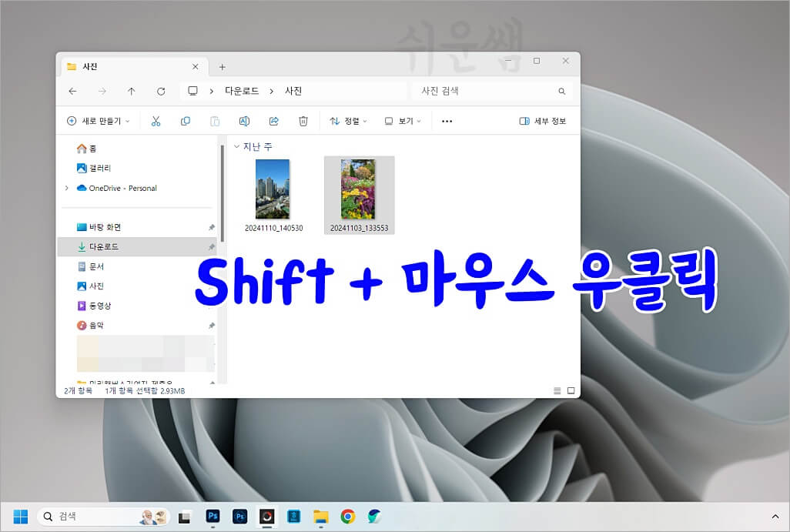
Task: Open 갤러리 in the navigation pane
Action: click(94, 169)
